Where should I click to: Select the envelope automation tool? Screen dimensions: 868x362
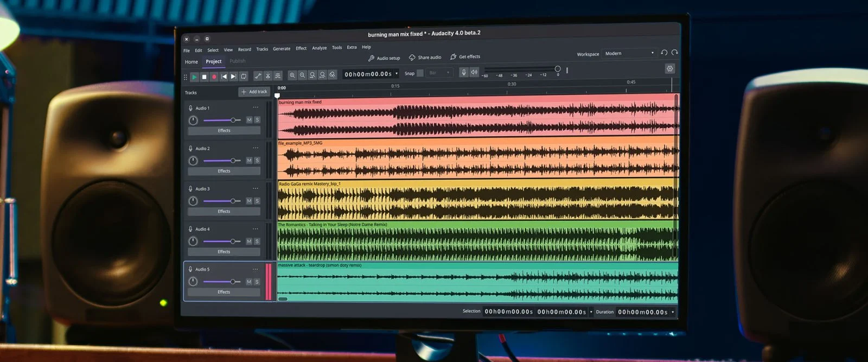click(x=258, y=76)
